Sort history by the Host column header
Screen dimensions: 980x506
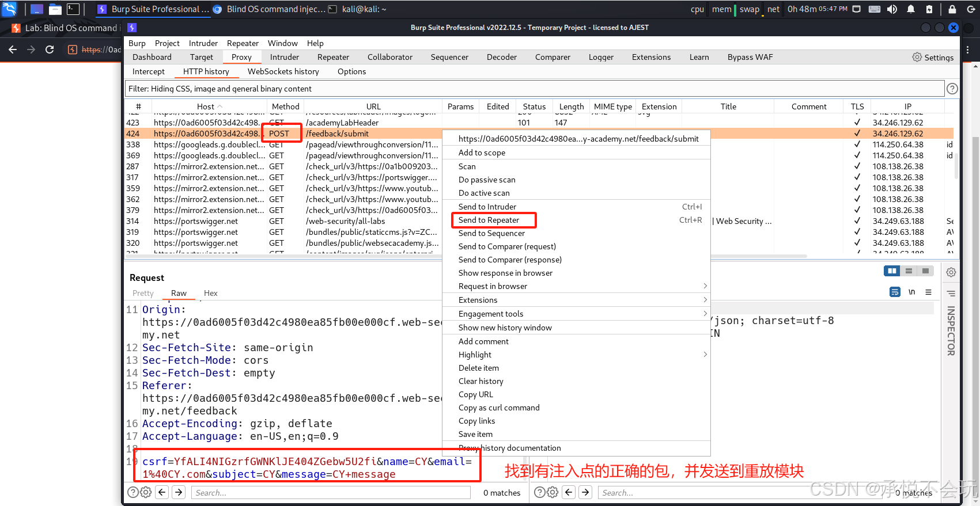pos(209,106)
